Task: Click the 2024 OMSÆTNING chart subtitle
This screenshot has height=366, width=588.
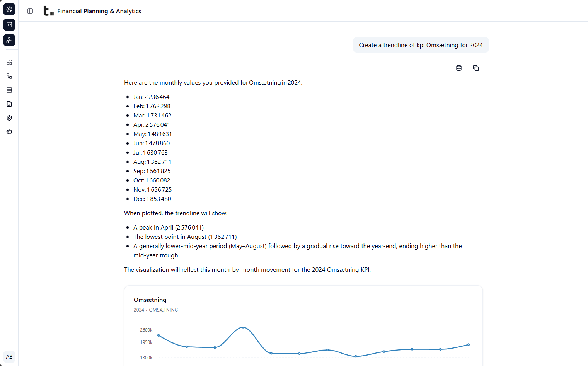Action: coord(155,310)
